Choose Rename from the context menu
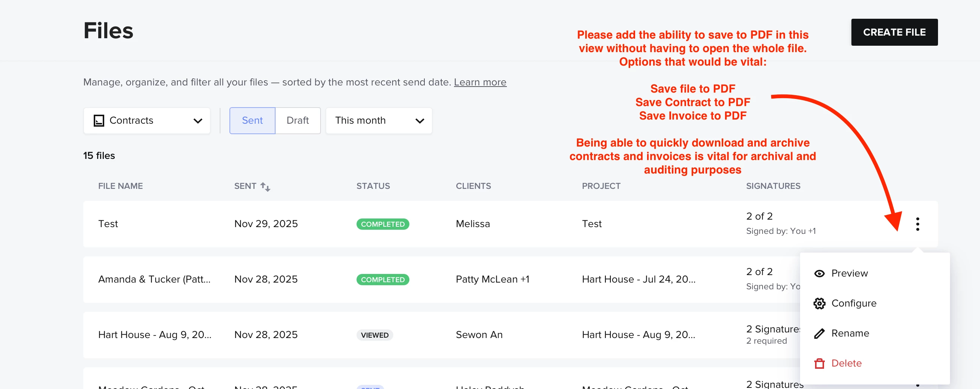 click(850, 334)
